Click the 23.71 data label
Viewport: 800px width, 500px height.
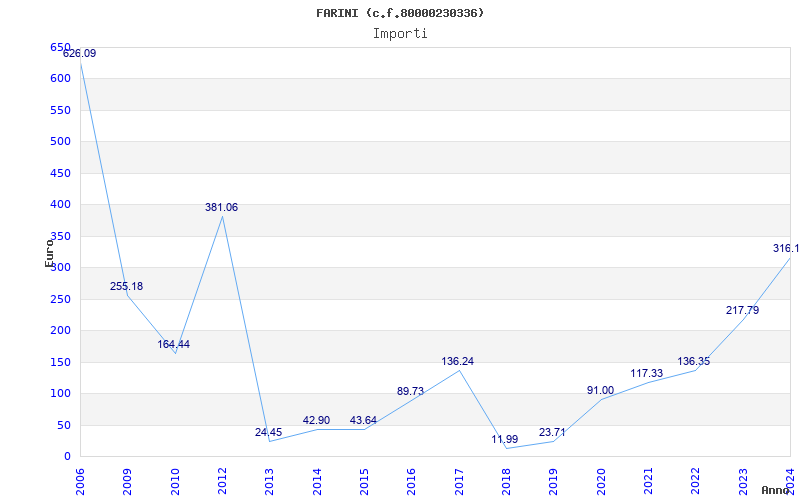point(552,433)
